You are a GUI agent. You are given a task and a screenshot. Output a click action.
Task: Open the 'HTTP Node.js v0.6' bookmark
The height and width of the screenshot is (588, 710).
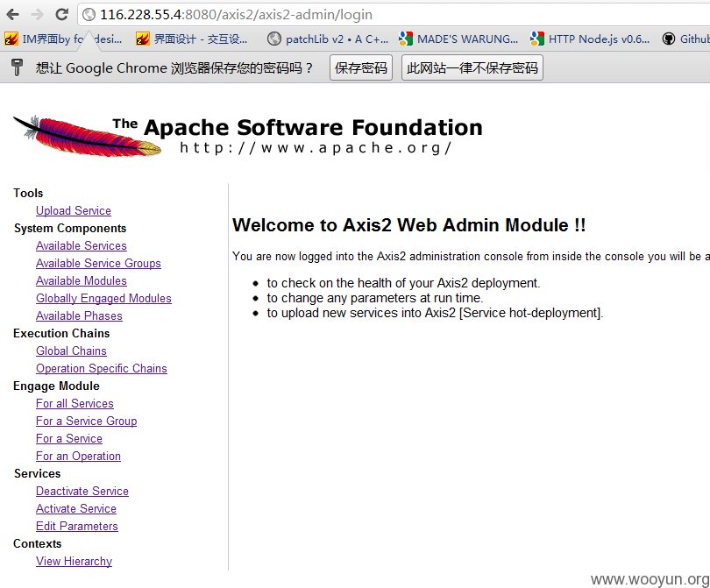590,39
